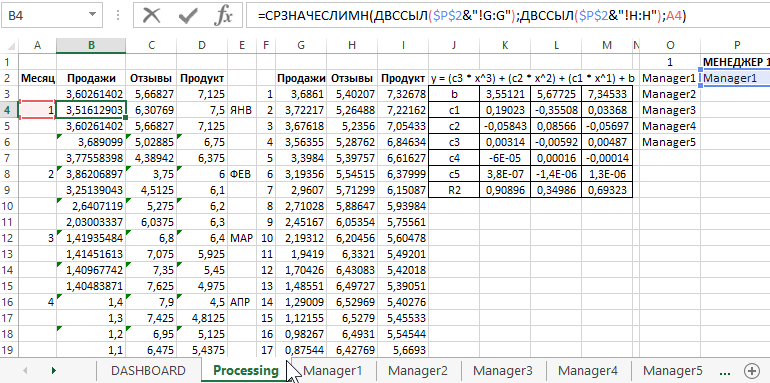Click cell B8 with 3,86206897
The image size is (770, 383).
click(91, 174)
